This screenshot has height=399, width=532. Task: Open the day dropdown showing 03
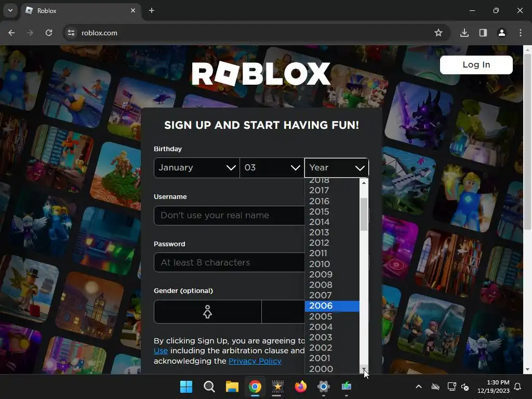pyautogui.click(x=272, y=168)
